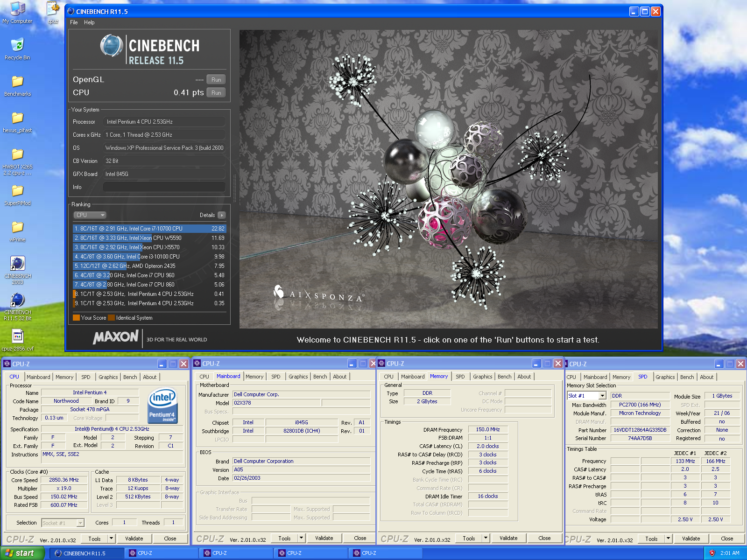Screen dimensions: 747x560
Task: Expand Tools dropdown arrow in Memory window
Action: coord(486,538)
